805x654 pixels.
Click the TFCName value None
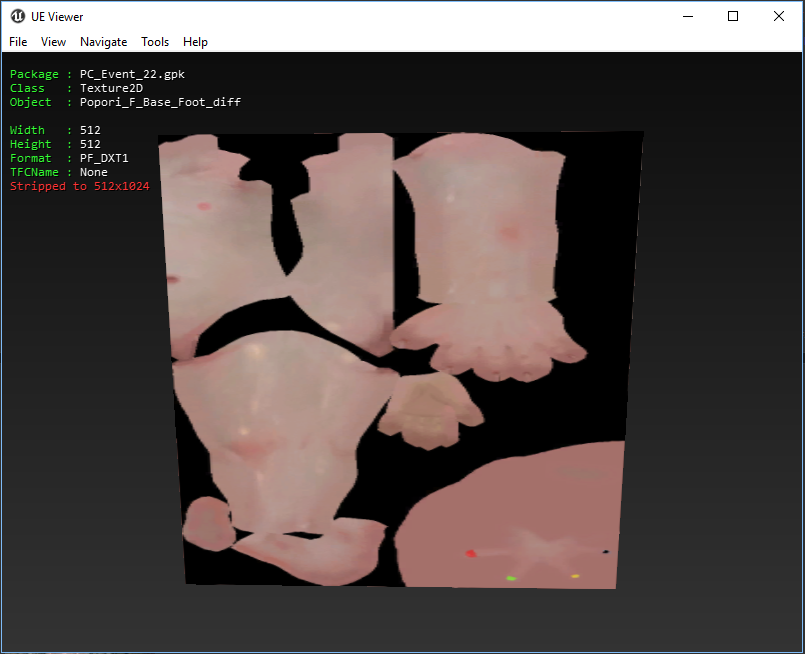tap(94, 172)
